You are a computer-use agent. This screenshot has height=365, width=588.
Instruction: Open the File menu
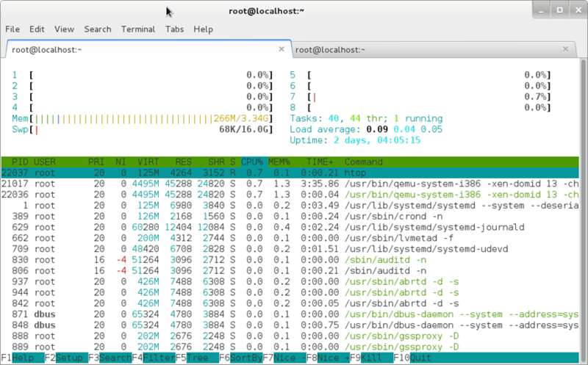point(12,29)
